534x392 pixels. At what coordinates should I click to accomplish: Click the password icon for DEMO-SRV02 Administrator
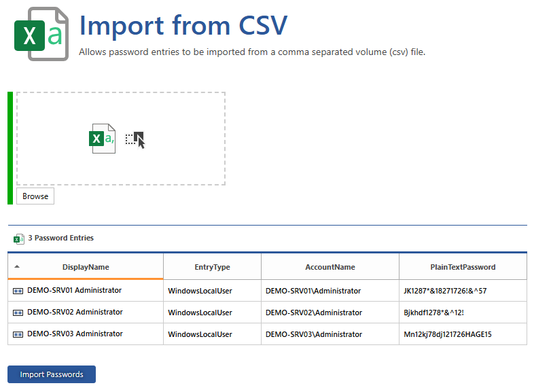(x=18, y=313)
